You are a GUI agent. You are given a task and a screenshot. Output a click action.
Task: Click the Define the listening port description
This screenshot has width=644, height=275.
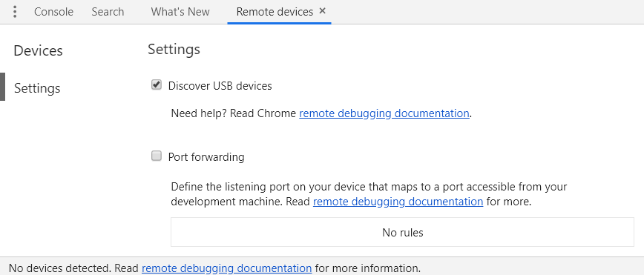click(x=369, y=194)
